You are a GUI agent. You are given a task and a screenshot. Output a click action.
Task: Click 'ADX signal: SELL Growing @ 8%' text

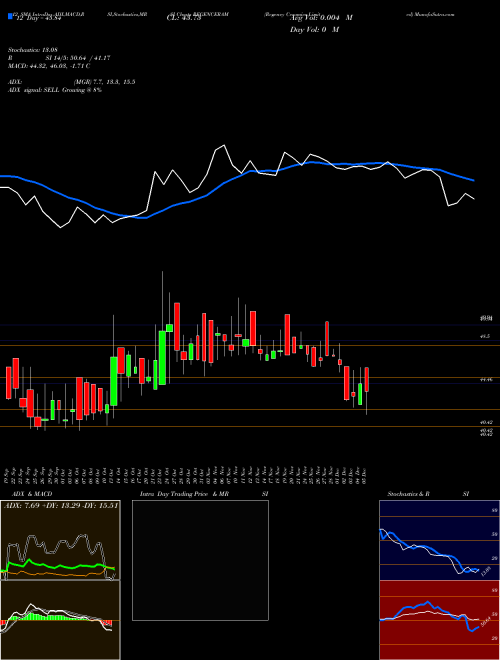coord(55,90)
